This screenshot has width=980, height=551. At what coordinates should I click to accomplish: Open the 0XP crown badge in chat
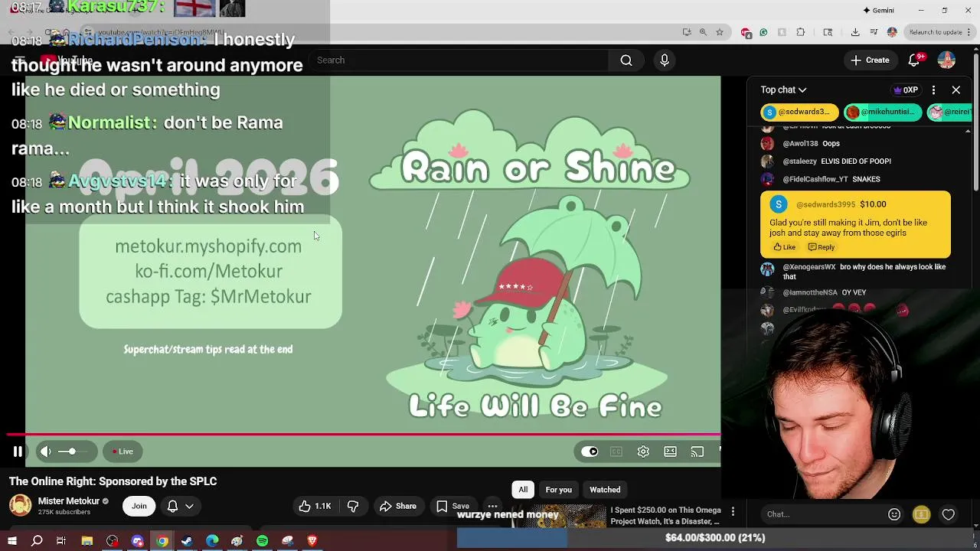[906, 90]
